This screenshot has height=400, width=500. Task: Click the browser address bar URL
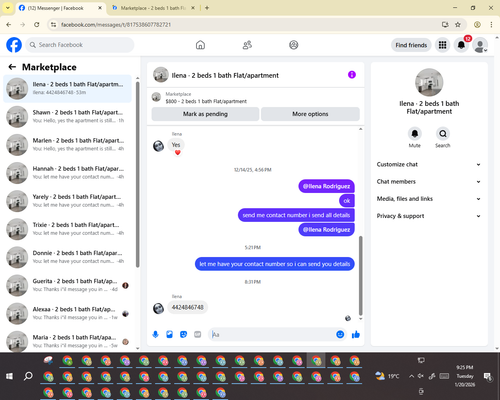116,25
